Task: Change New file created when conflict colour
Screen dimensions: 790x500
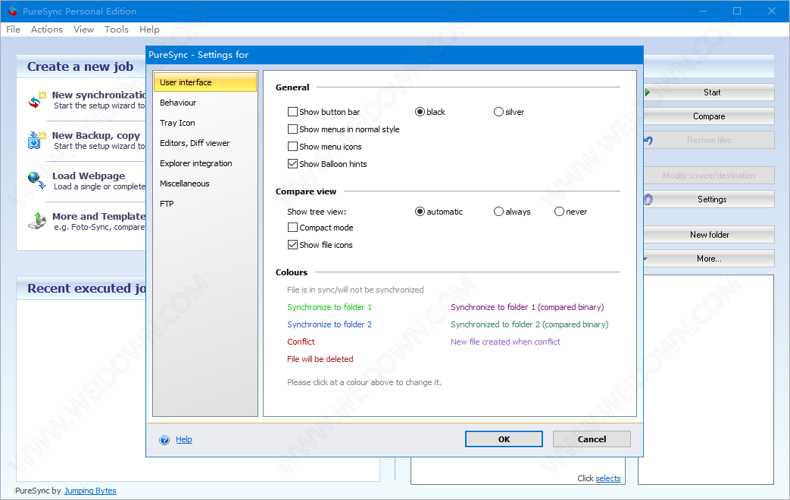Action: [x=505, y=341]
